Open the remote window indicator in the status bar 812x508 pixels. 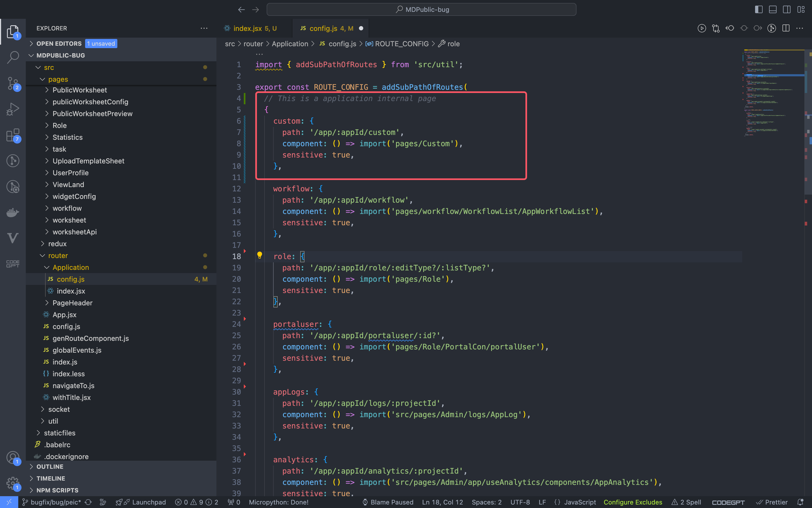click(x=9, y=502)
